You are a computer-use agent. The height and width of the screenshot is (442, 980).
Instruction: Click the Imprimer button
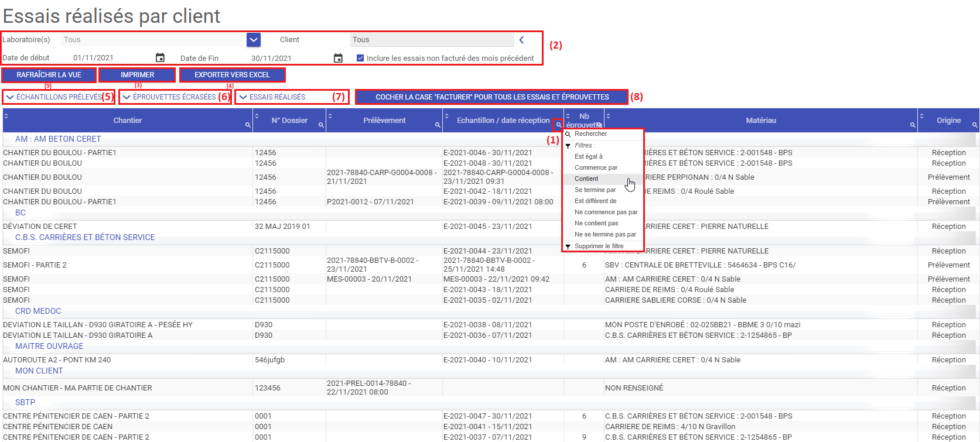(x=137, y=75)
